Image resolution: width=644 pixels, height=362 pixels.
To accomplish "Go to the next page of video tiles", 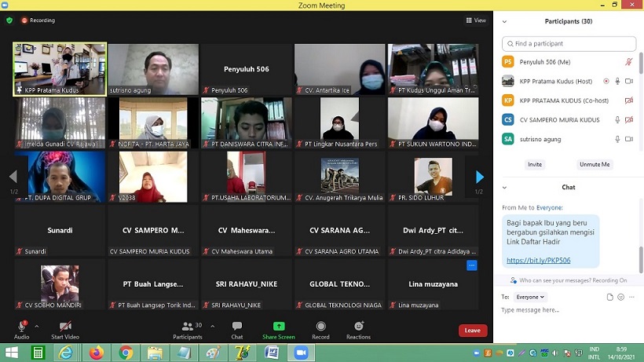I will point(479,177).
